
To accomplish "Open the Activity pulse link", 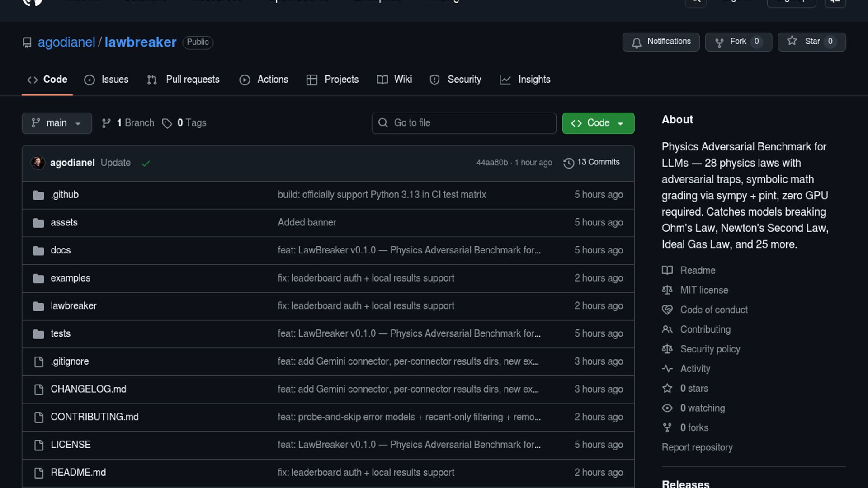I will [x=695, y=369].
